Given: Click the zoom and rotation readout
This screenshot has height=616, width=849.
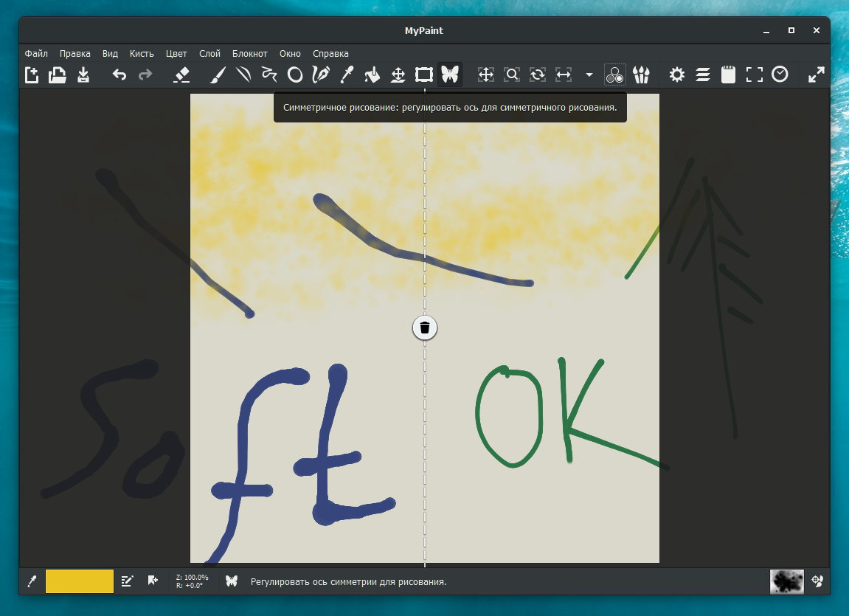Looking at the screenshot, I should click(x=192, y=581).
